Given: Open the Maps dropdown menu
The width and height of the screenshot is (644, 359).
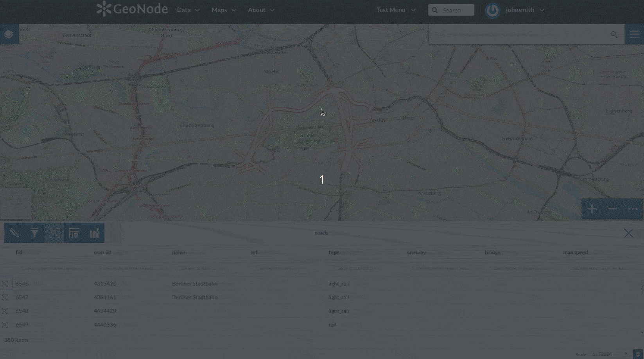Looking at the screenshot, I should tap(224, 10).
